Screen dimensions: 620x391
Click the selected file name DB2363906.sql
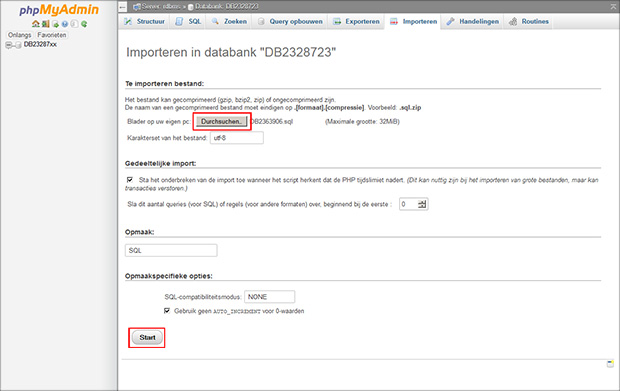272,121
